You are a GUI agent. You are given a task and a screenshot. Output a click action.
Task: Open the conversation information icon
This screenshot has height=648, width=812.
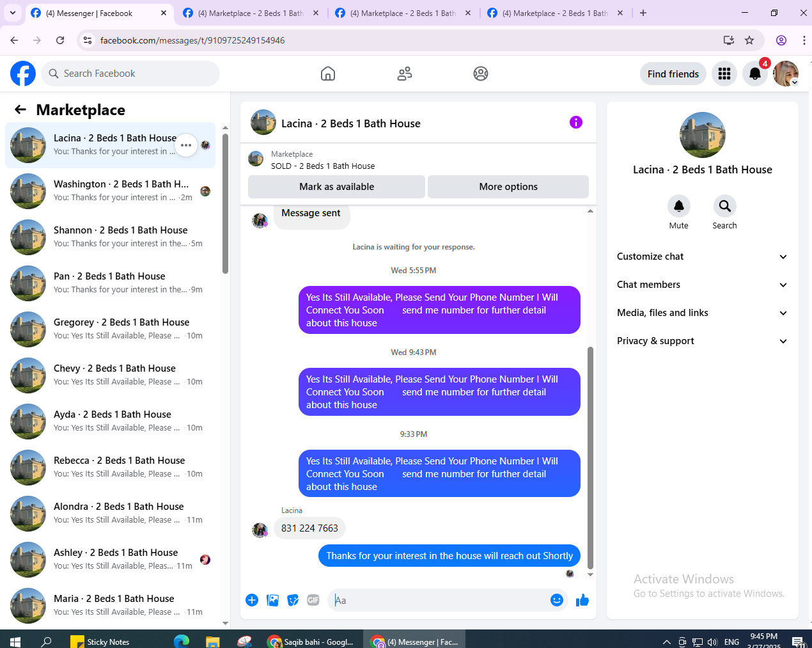click(576, 122)
